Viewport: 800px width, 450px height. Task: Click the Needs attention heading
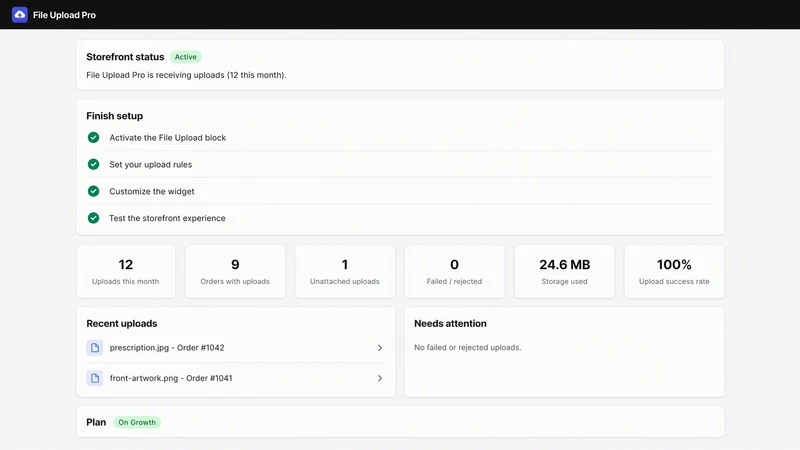[x=450, y=323]
